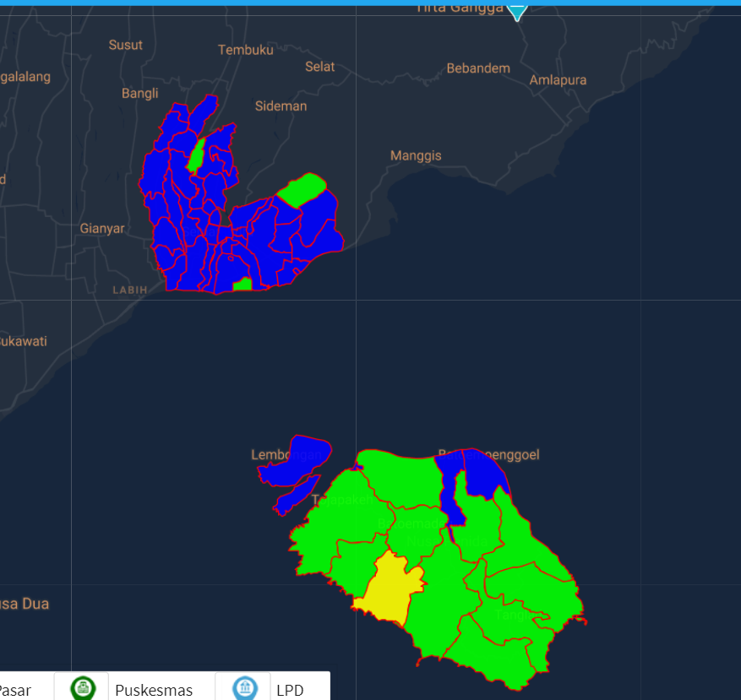Click the Manggis place label
Image resolution: width=741 pixels, height=700 pixels.
tap(416, 155)
